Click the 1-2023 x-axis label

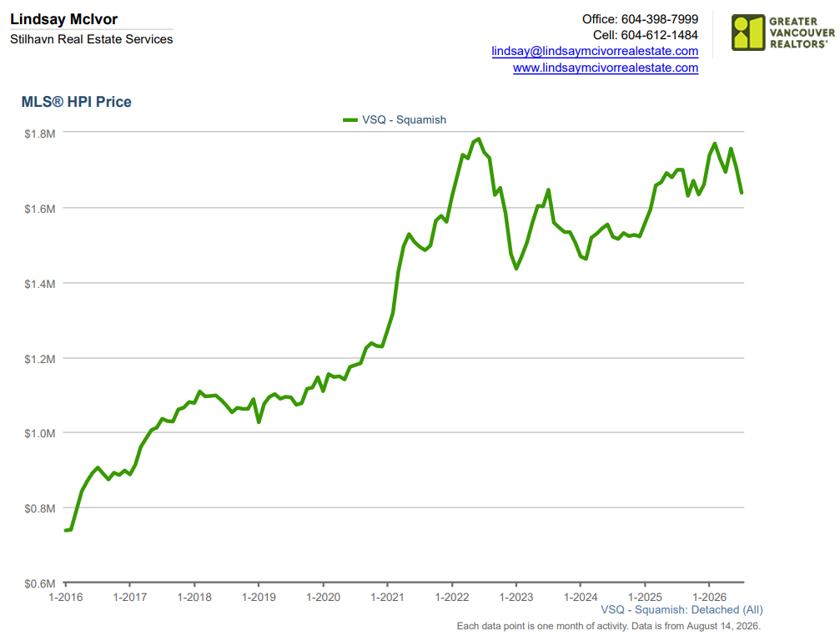click(516, 597)
